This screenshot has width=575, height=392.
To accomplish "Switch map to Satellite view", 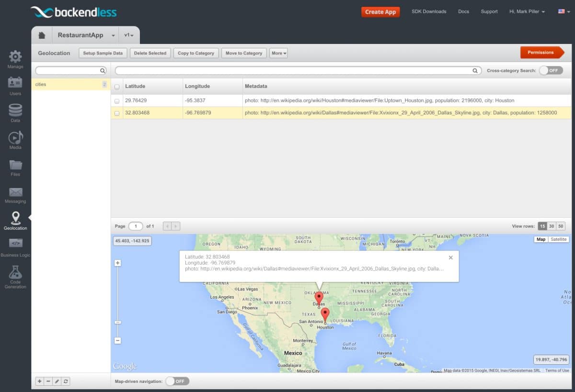I will [x=559, y=239].
